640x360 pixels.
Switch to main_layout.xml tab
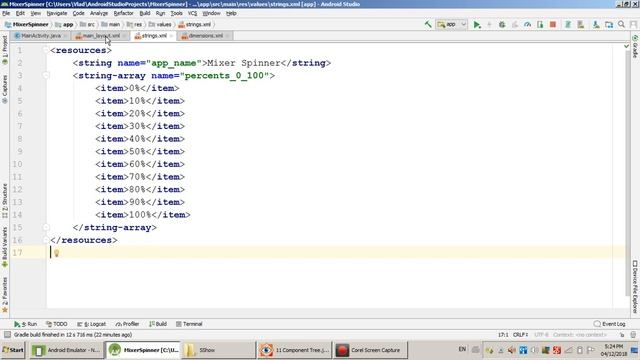[x=101, y=36]
